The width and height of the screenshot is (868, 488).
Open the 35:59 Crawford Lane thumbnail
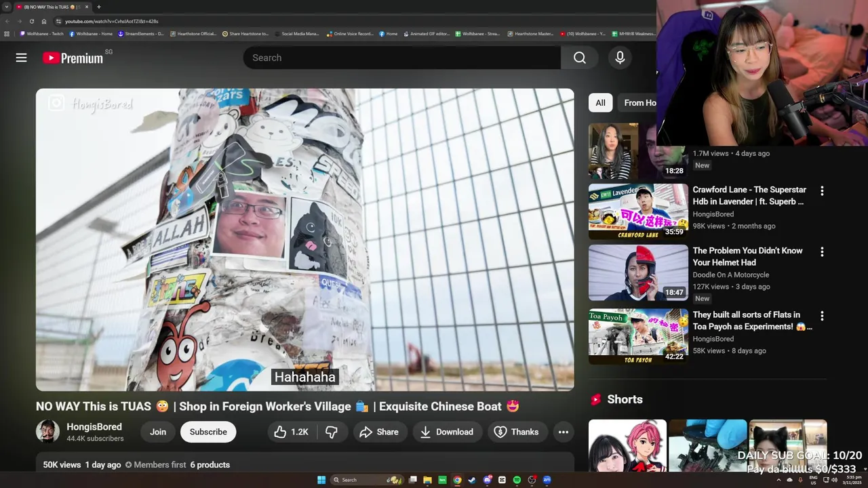pyautogui.click(x=638, y=211)
